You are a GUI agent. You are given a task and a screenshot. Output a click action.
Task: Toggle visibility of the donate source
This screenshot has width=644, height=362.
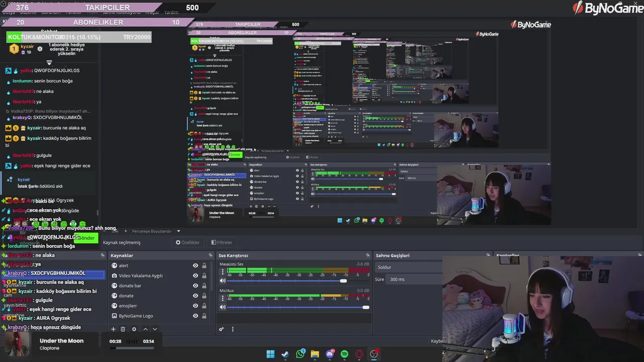[196, 296]
